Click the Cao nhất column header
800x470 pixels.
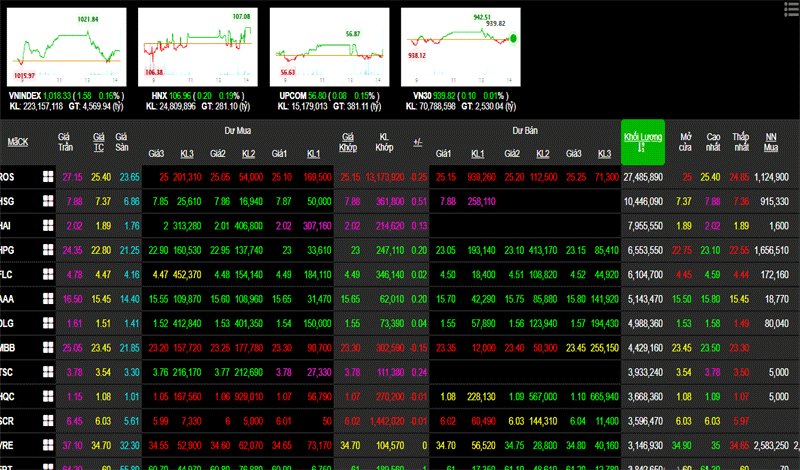coord(713,142)
